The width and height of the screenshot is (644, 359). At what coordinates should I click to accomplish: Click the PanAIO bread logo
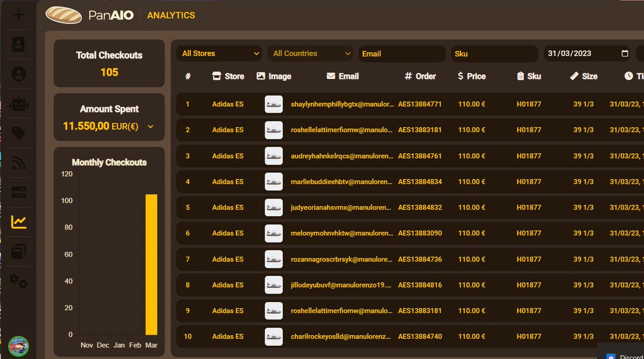[x=63, y=15]
